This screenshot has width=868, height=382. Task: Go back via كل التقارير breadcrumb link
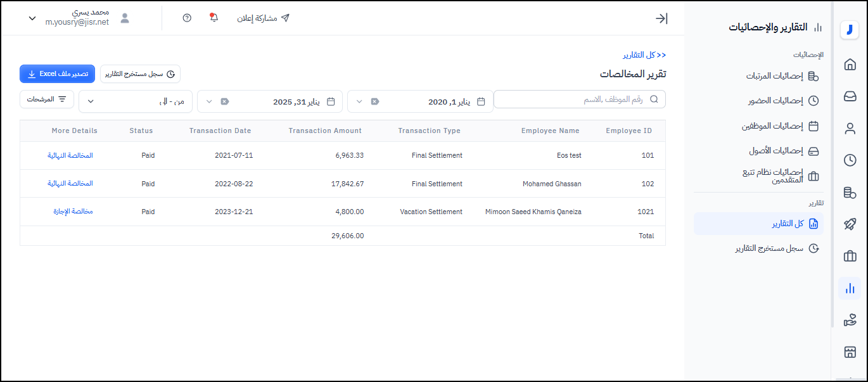pos(643,55)
